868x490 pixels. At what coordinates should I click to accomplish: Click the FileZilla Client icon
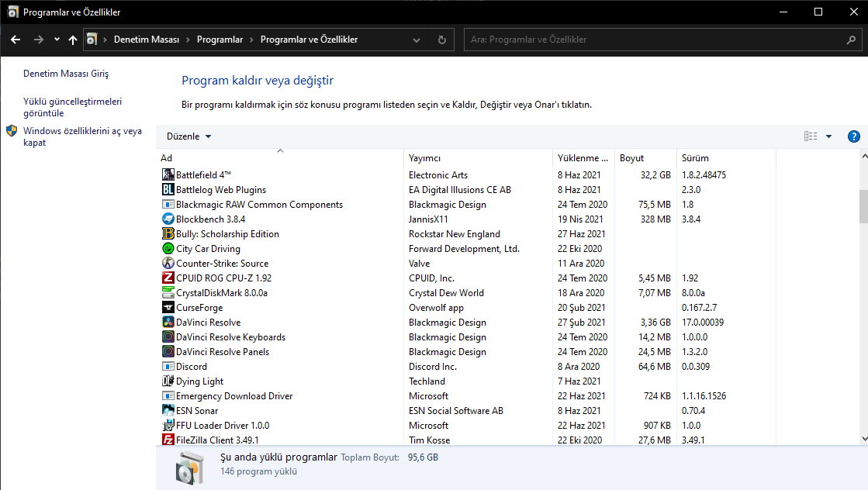(x=168, y=440)
